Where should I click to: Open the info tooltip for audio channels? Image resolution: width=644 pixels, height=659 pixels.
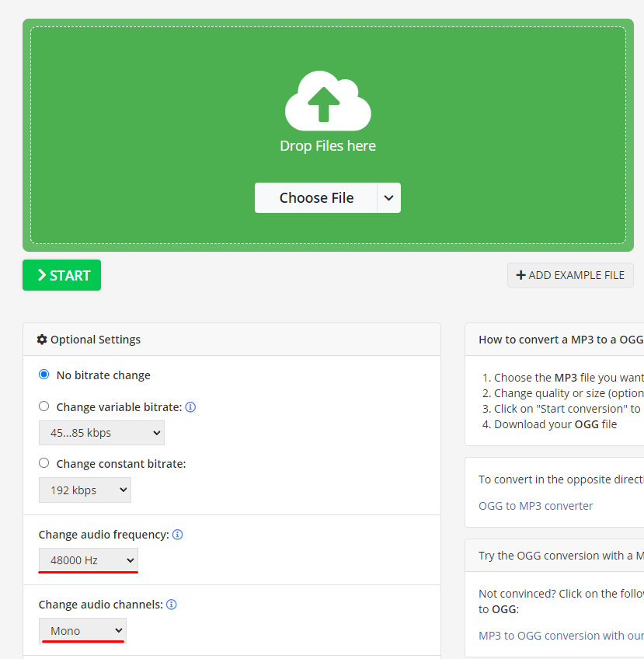pyautogui.click(x=171, y=604)
